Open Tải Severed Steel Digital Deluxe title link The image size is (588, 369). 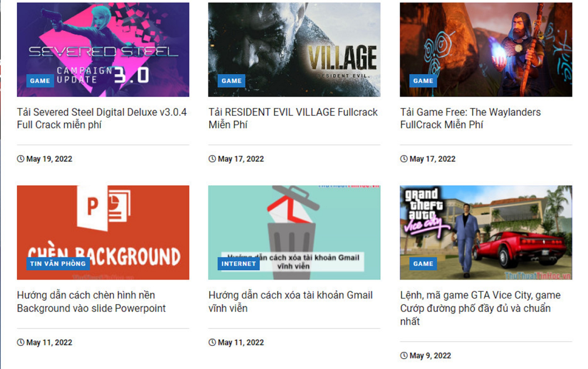(102, 118)
